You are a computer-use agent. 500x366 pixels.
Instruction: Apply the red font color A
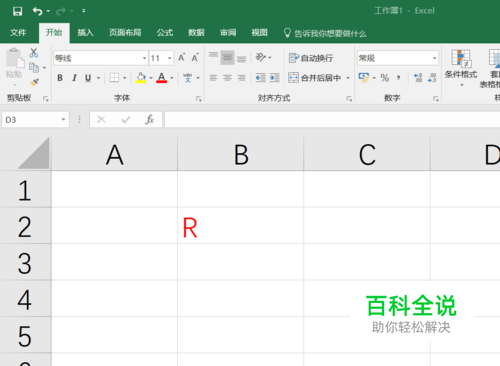tap(162, 78)
